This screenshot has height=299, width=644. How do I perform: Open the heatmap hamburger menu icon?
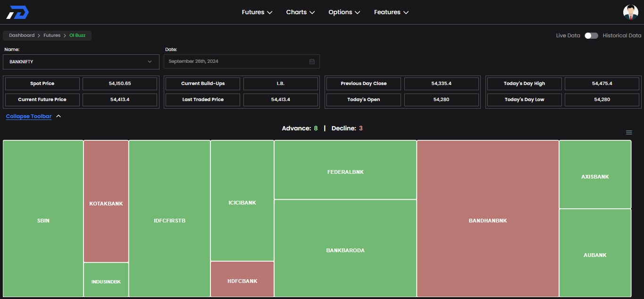pyautogui.click(x=628, y=132)
